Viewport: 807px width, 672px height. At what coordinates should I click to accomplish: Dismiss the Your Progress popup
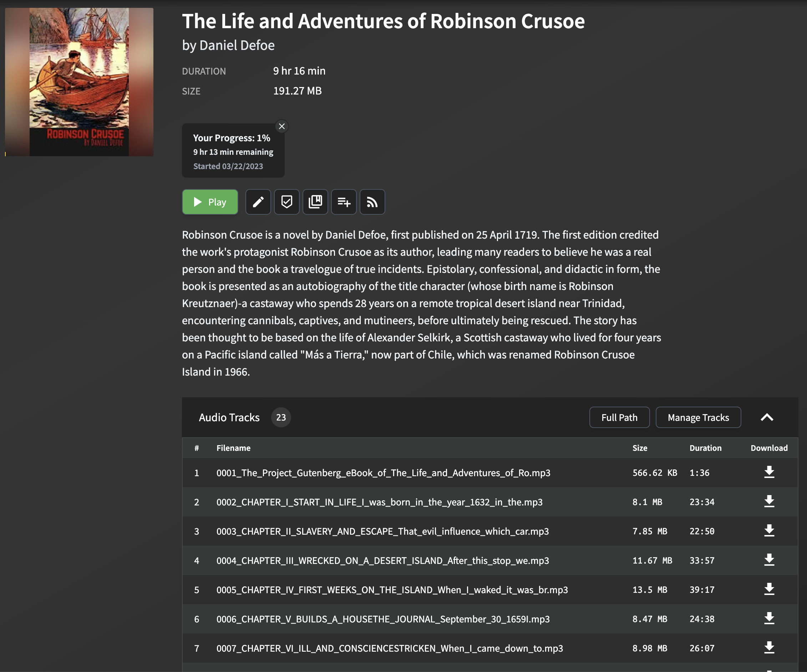click(x=282, y=126)
